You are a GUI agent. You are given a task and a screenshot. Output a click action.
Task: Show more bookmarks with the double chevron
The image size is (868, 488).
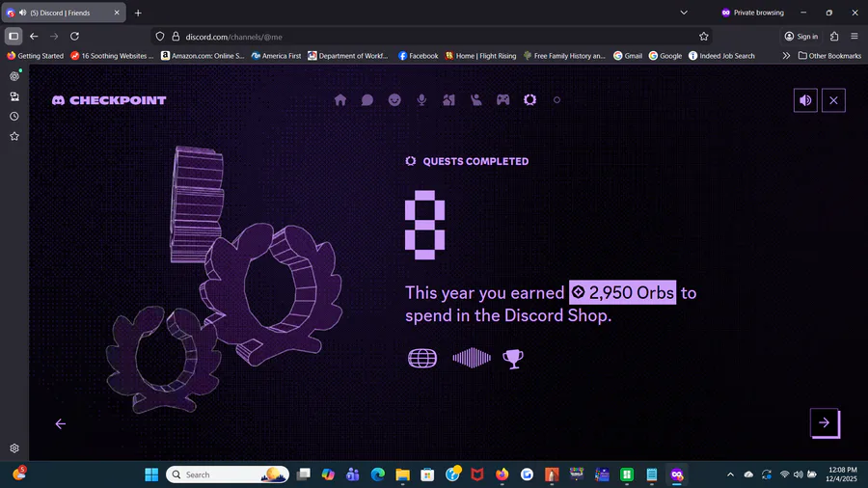click(x=786, y=56)
